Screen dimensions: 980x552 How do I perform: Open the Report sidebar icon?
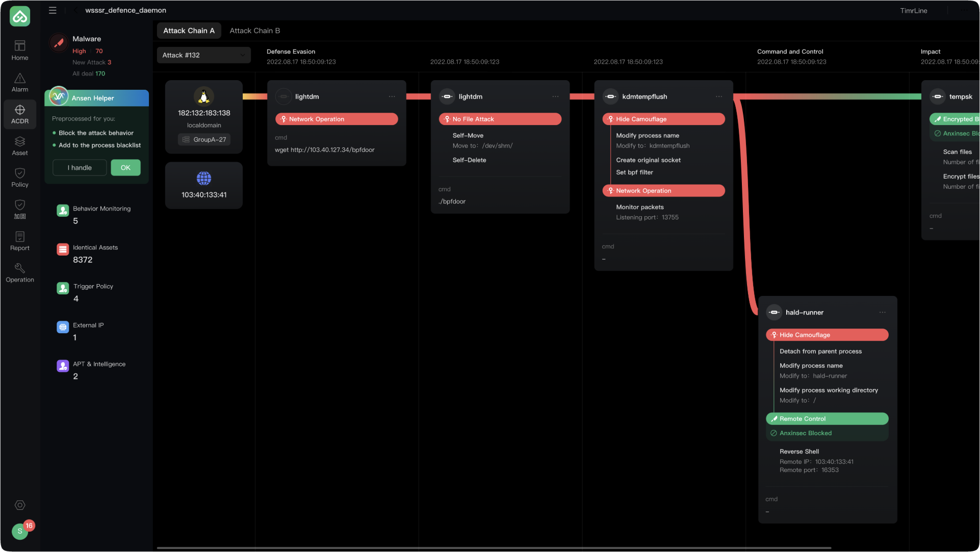(20, 241)
